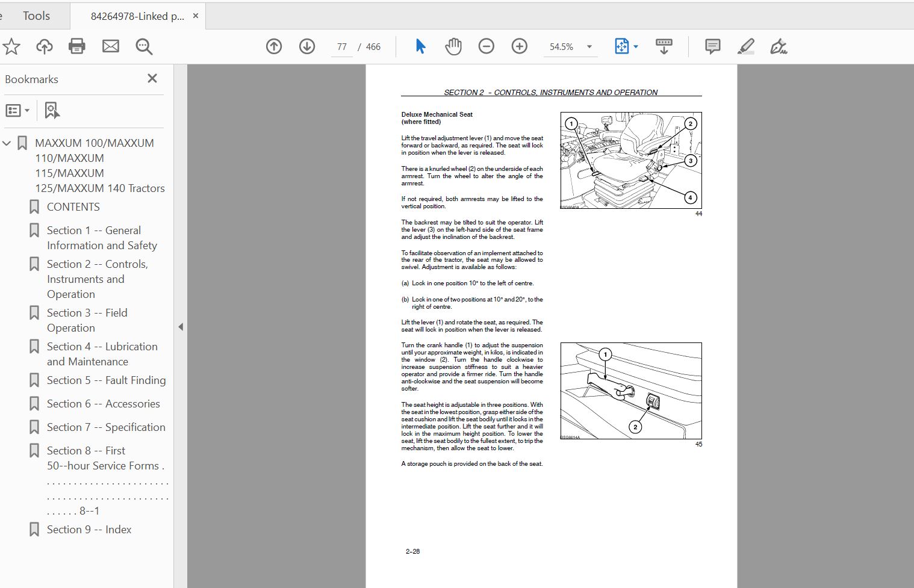Print the document with the printer icon
914x588 pixels.
(77, 46)
